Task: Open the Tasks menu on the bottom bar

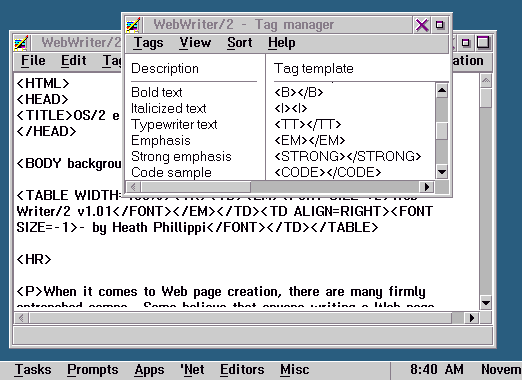Action: click(33, 370)
